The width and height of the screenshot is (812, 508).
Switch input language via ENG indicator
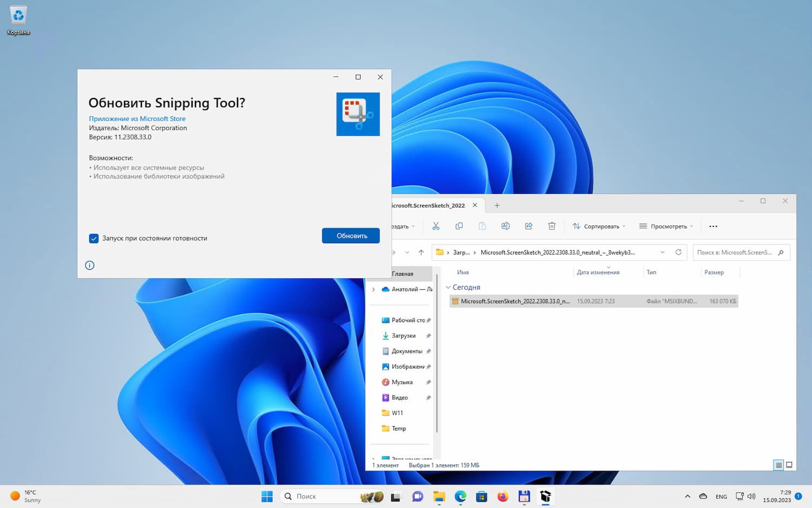[721, 497]
